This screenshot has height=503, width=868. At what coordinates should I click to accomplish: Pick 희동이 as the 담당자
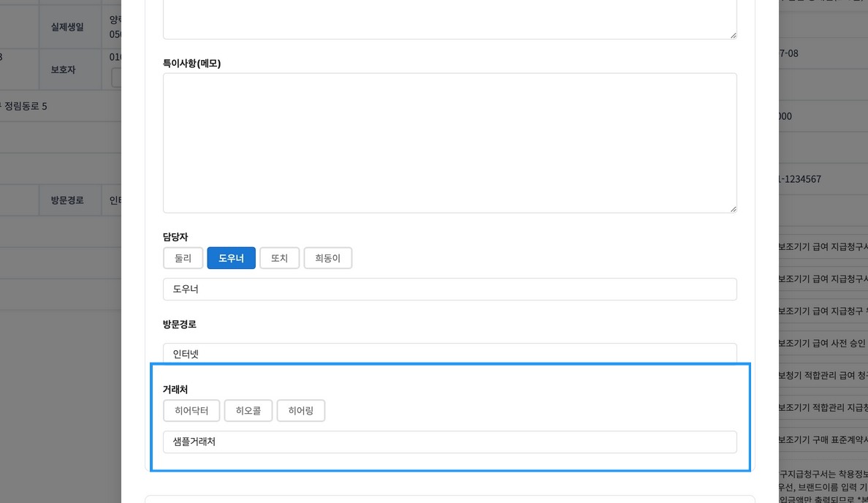point(327,258)
